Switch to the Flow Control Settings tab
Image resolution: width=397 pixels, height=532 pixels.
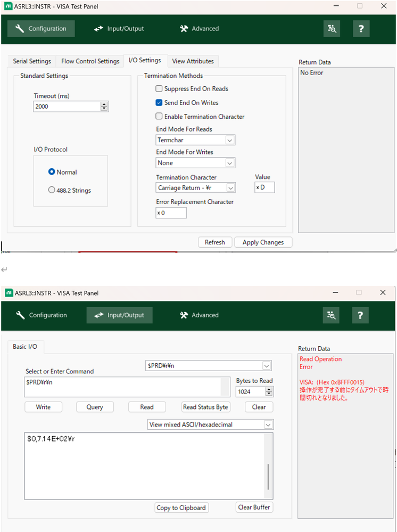click(90, 61)
